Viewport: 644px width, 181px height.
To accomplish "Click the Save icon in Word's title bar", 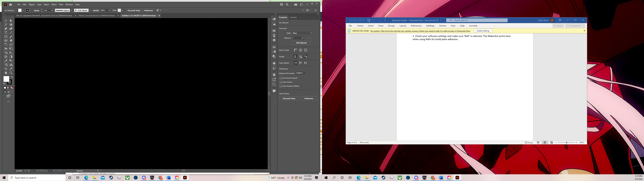I will [x=368, y=20].
